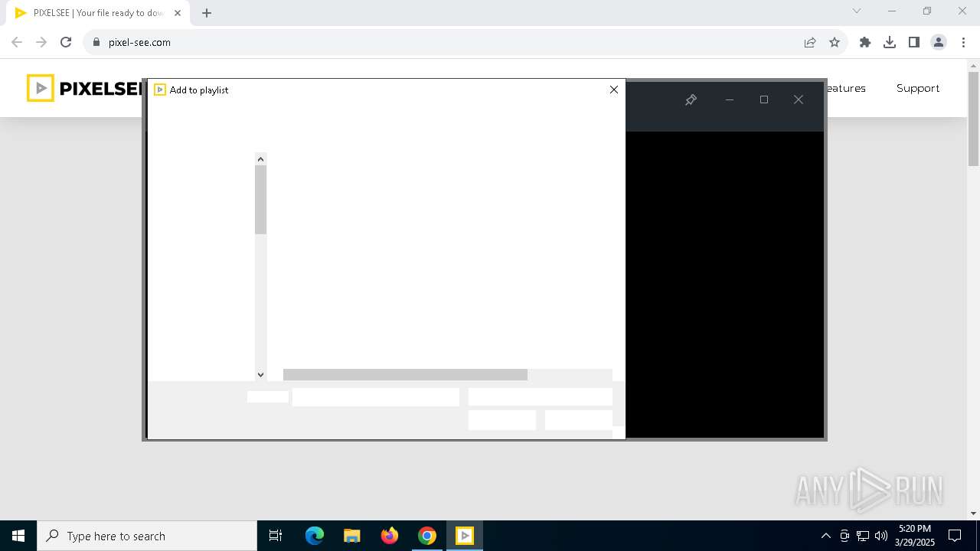Open volume control in system tray
Viewport: 980px width, 551px height.
[x=880, y=536]
